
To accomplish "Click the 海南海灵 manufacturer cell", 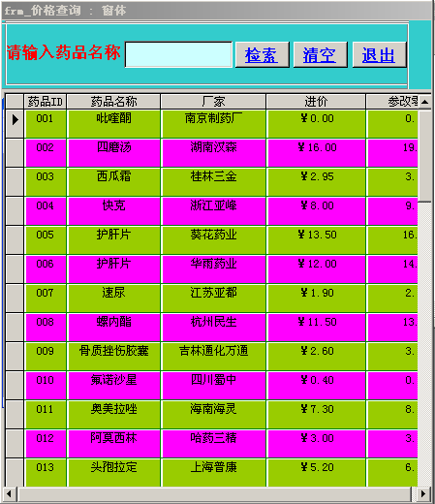I will click(214, 415).
